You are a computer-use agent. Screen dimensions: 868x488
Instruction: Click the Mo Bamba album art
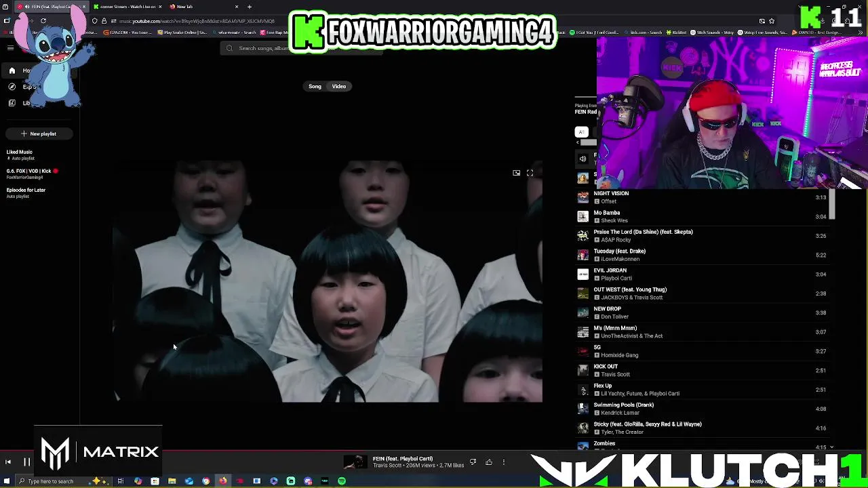click(x=583, y=216)
